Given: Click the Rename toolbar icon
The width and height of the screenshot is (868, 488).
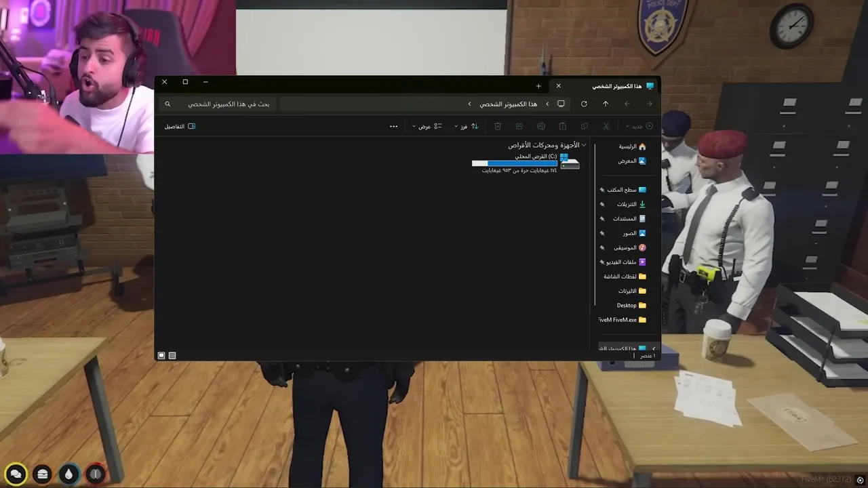Looking at the screenshot, I should [x=541, y=126].
